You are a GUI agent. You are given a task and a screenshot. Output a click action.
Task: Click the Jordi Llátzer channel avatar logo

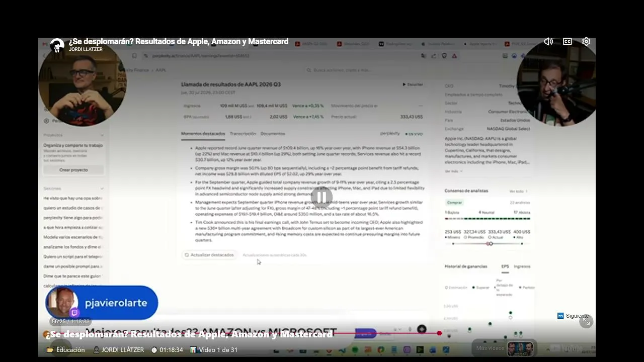coord(57,45)
